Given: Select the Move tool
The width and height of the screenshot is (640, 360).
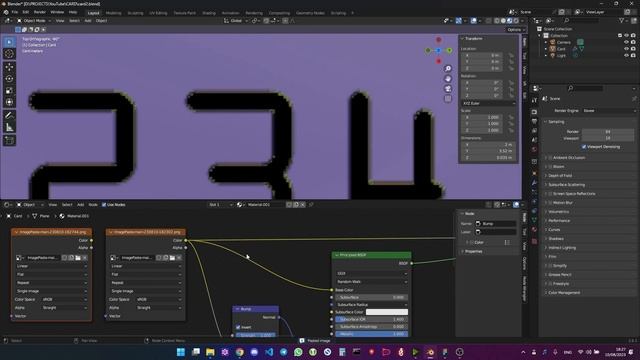Looking at the screenshot, I should point(10,67).
